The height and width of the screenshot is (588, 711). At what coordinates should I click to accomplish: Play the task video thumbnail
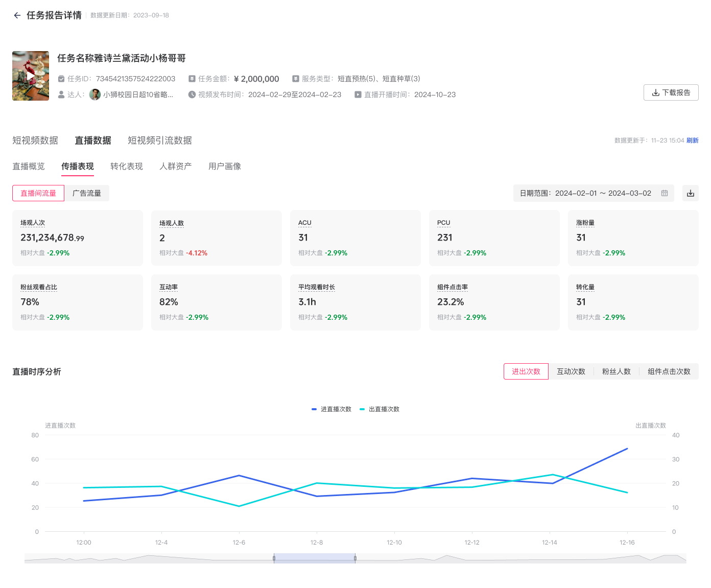coord(31,76)
